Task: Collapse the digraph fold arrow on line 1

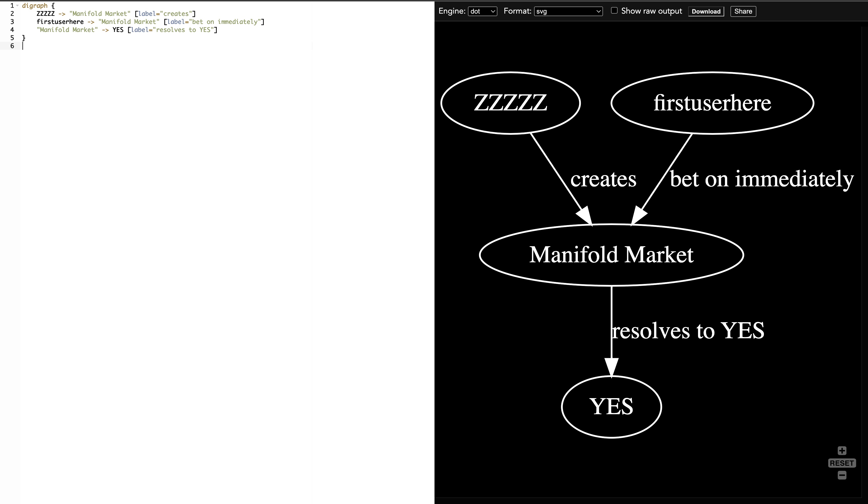Action: pyautogui.click(x=17, y=6)
